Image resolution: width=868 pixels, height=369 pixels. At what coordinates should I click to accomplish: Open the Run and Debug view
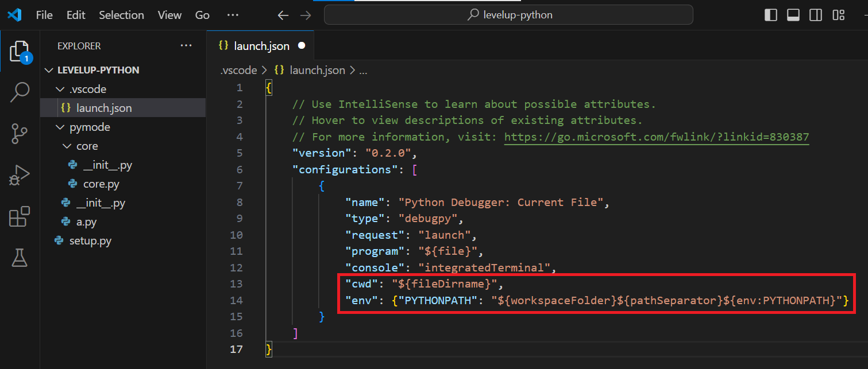click(20, 175)
